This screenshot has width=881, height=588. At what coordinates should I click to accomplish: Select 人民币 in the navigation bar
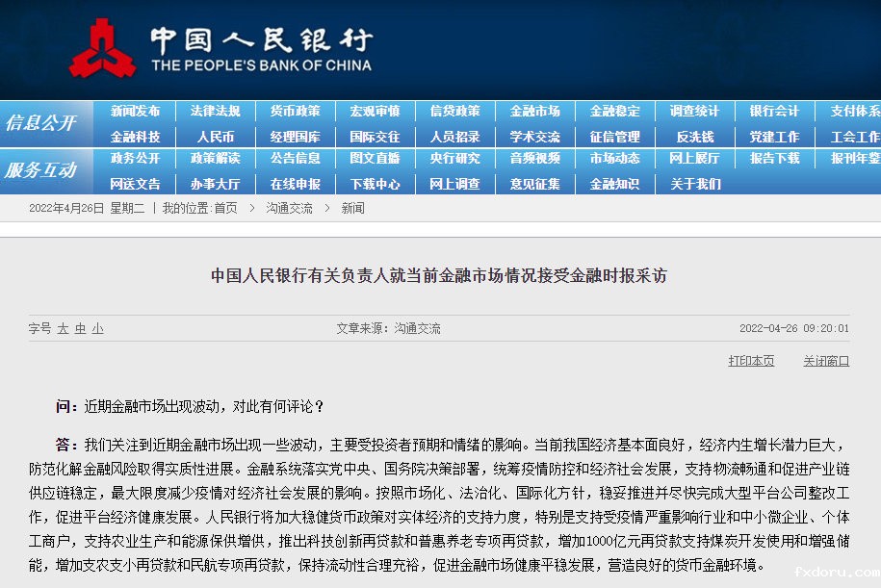215,138
